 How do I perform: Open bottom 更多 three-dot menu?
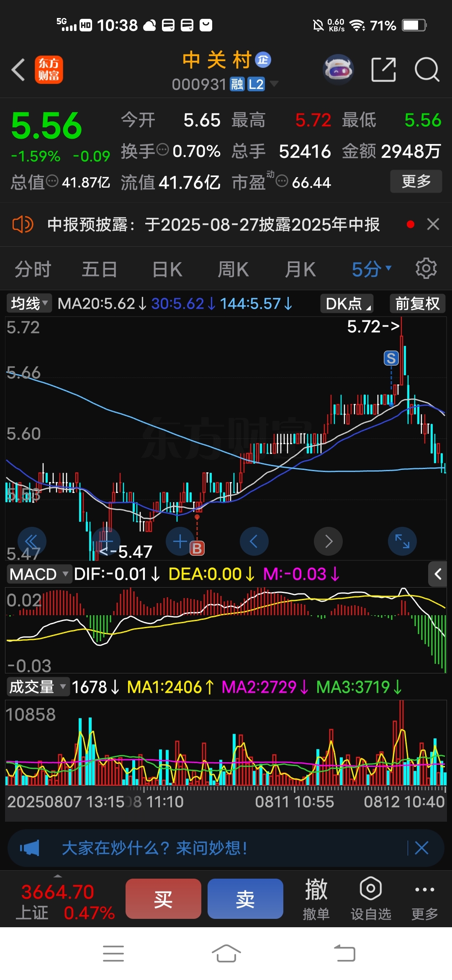tap(425, 899)
